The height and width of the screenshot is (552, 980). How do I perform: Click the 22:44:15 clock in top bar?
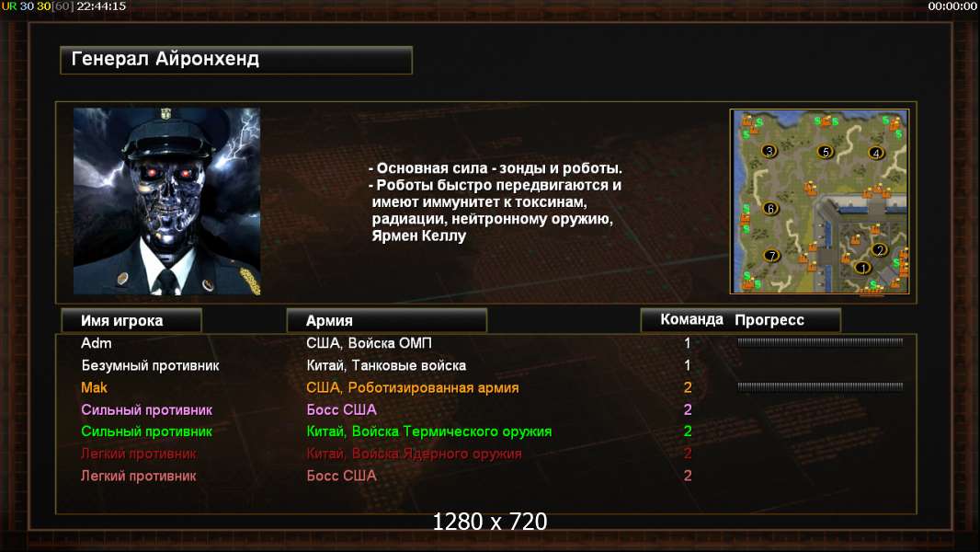pyautogui.click(x=101, y=6)
